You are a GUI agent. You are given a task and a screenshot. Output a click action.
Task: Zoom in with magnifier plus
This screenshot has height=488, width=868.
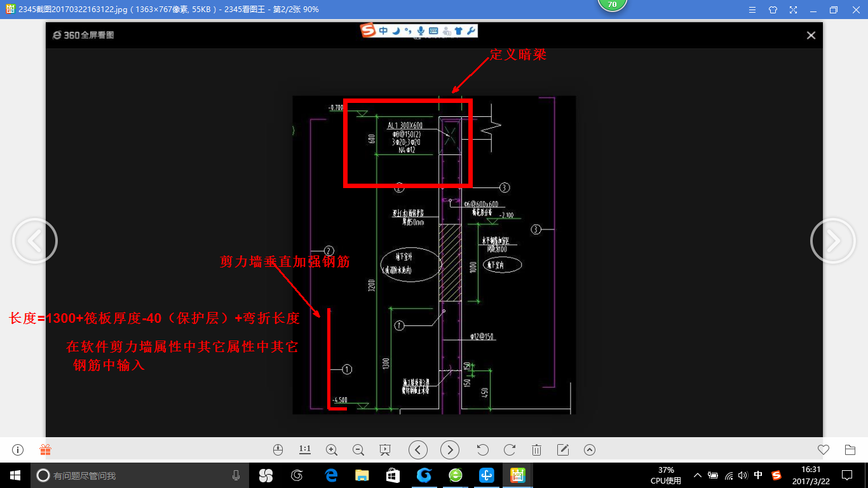point(331,450)
